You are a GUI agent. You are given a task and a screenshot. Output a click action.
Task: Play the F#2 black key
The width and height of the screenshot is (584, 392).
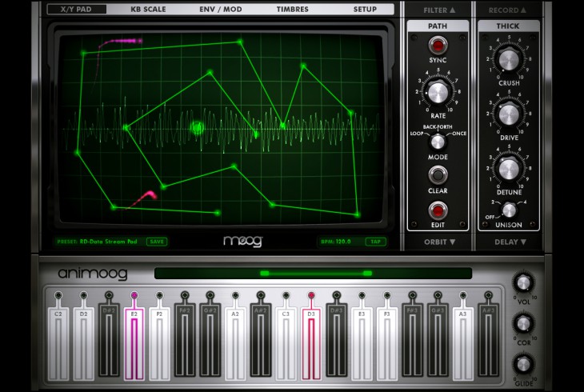tap(185, 341)
